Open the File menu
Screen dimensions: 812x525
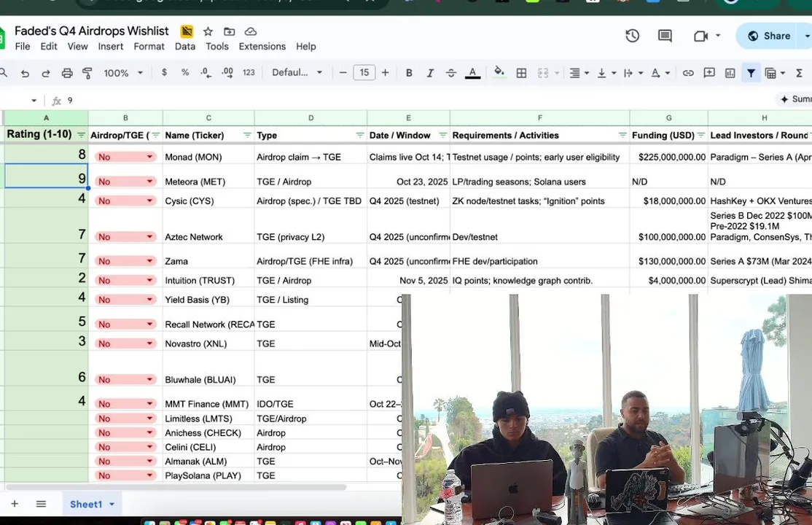23,46
